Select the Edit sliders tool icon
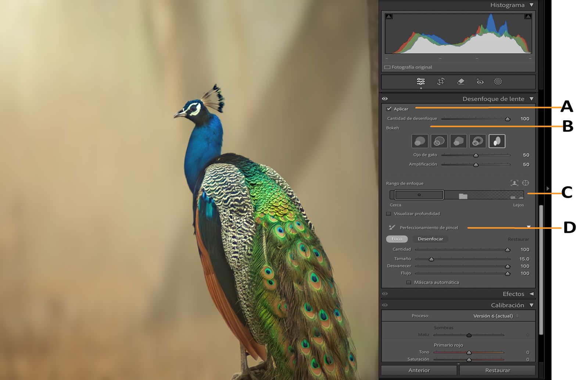The height and width of the screenshot is (380, 588). 421,81
